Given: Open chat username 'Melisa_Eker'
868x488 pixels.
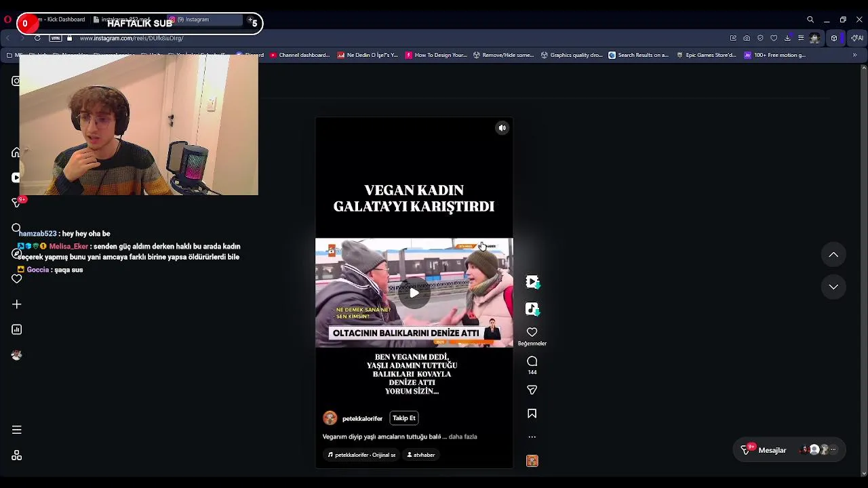Looking at the screenshot, I should tap(68, 247).
